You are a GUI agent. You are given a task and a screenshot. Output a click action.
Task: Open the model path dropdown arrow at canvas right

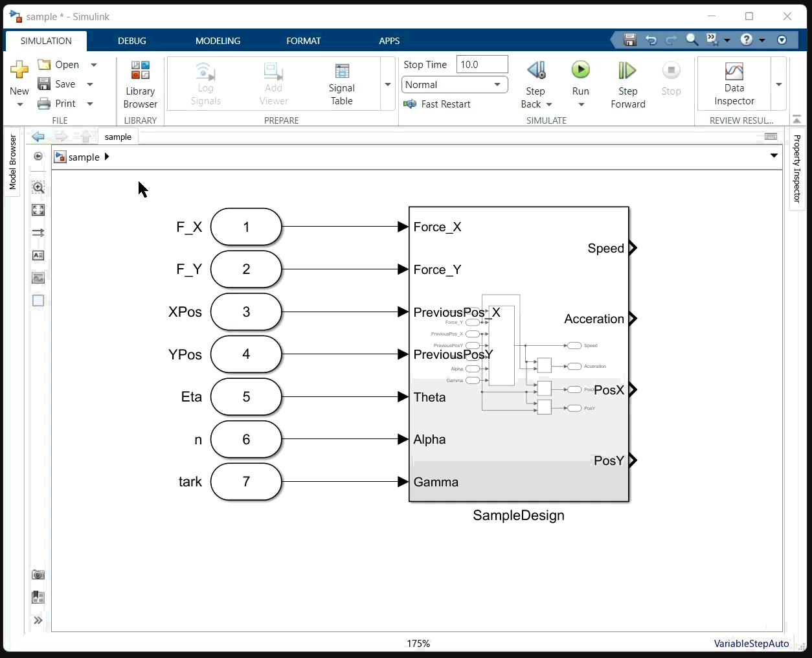pyautogui.click(x=774, y=155)
